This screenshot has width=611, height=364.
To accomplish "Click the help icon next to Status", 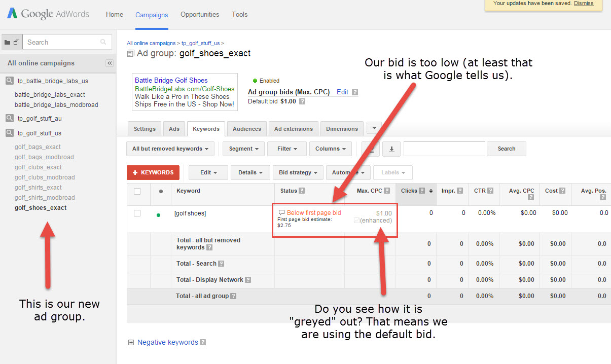I will click(x=302, y=191).
